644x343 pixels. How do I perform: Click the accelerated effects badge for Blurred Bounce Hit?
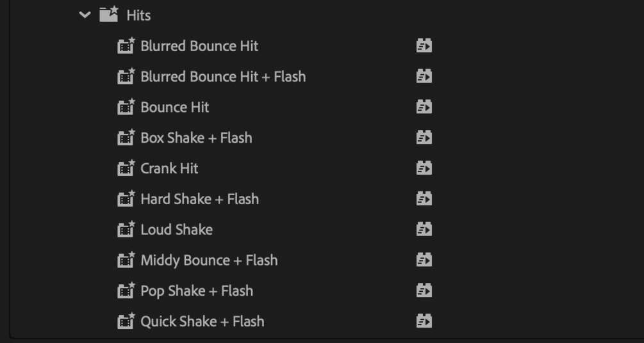pos(424,46)
